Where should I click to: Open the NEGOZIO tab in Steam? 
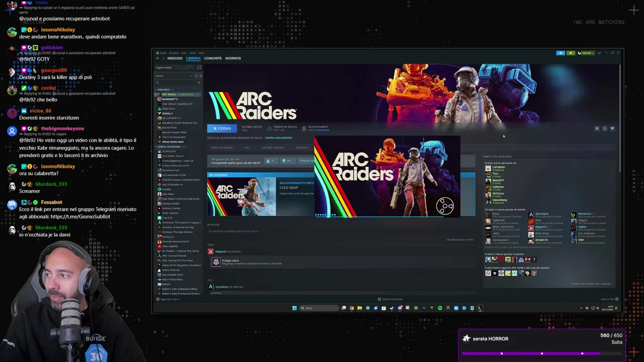[175, 58]
